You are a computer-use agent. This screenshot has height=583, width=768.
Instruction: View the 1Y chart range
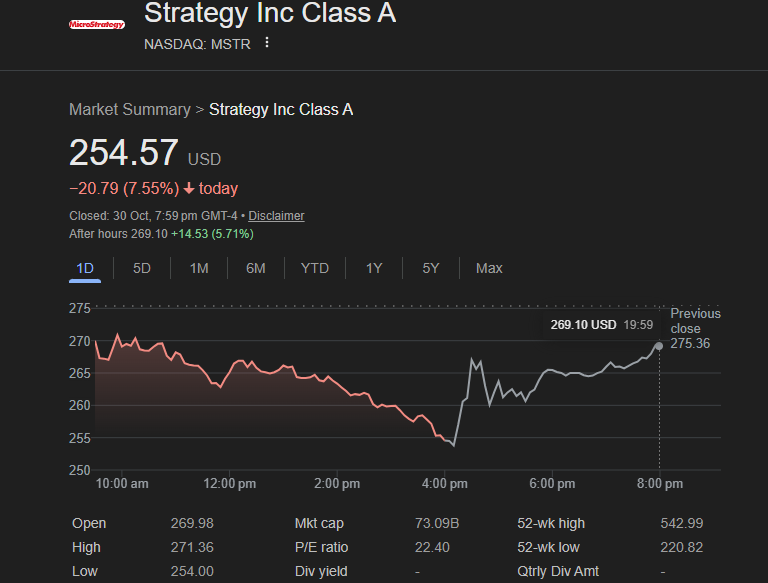pyautogui.click(x=374, y=268)
